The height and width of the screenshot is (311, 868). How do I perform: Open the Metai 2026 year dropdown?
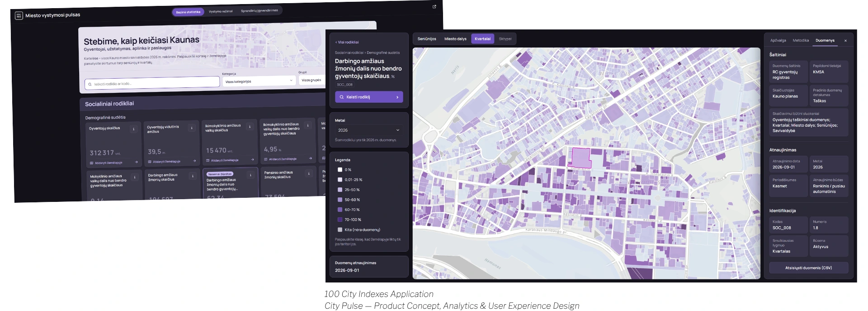pos(369,130)
